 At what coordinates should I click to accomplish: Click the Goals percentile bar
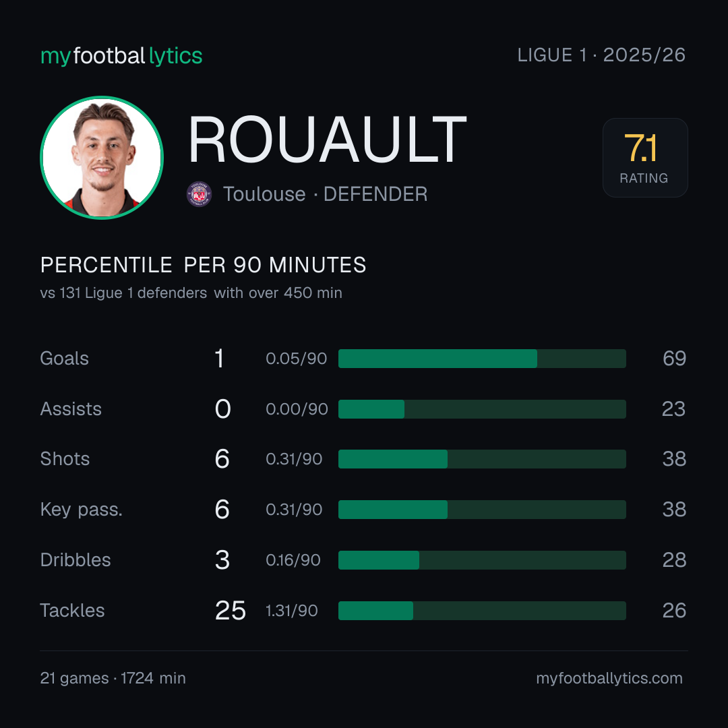click(x=482, y=359)
